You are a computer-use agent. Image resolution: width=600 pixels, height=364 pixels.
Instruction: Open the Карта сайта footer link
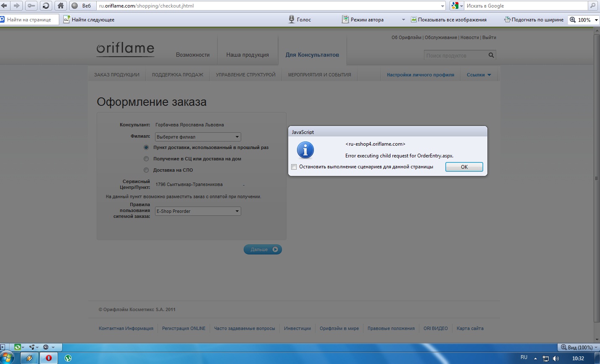click(470, 328)
